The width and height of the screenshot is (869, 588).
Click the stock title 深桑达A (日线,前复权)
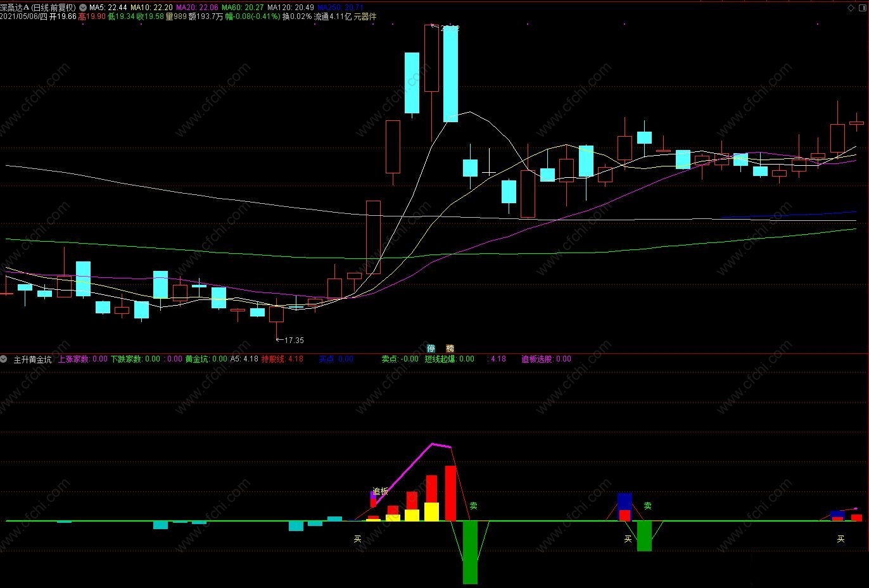[x=38, y=8]
